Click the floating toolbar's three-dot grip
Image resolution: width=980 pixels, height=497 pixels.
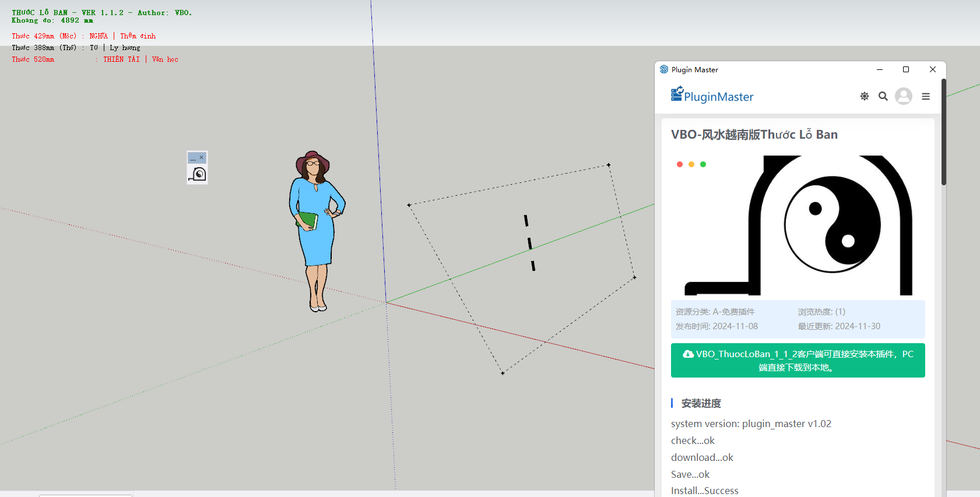193,158
